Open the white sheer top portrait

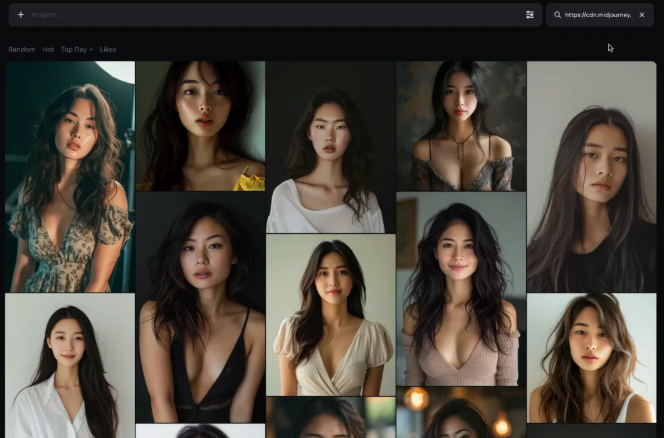[331, 147]
